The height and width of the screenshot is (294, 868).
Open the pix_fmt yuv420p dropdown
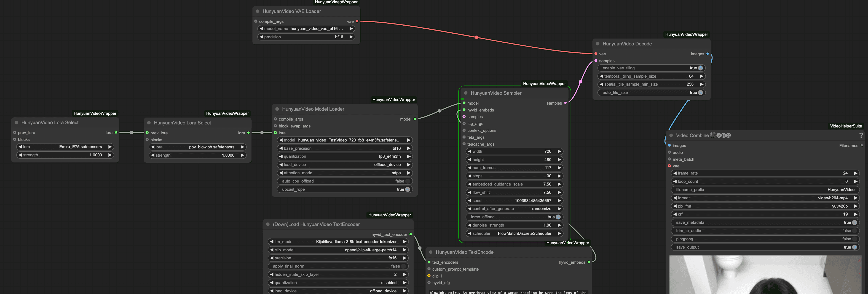coord(765,206)
